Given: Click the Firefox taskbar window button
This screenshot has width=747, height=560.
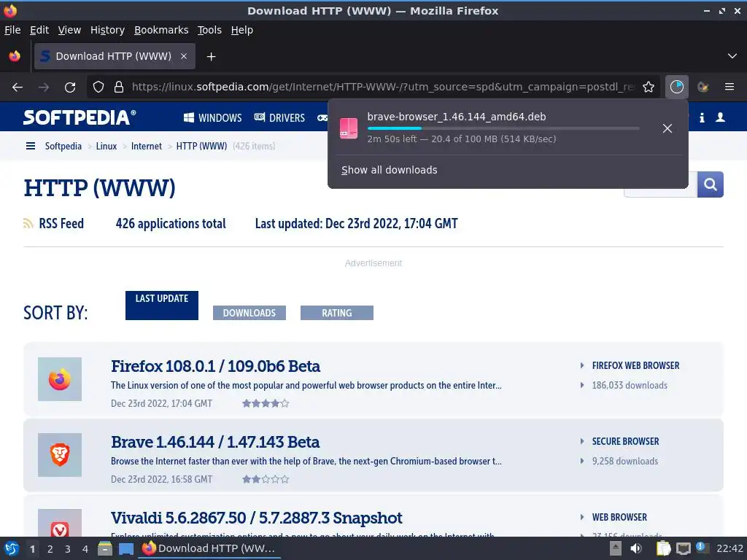Looking at the screenshot, I should tap(209, 548).
